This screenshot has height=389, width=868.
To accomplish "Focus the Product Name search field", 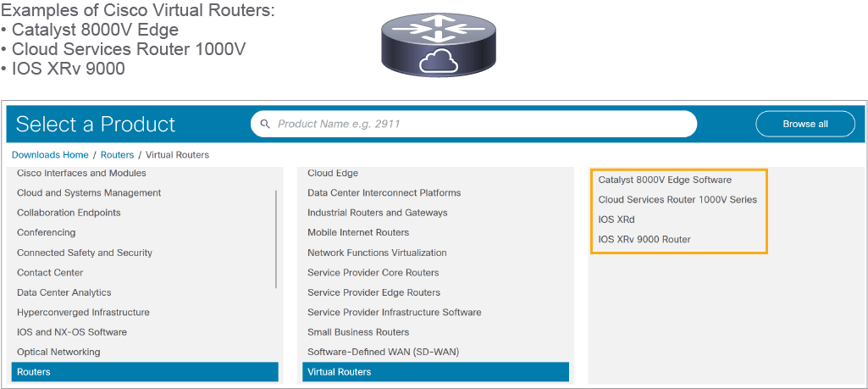I will tap(473, 124).
